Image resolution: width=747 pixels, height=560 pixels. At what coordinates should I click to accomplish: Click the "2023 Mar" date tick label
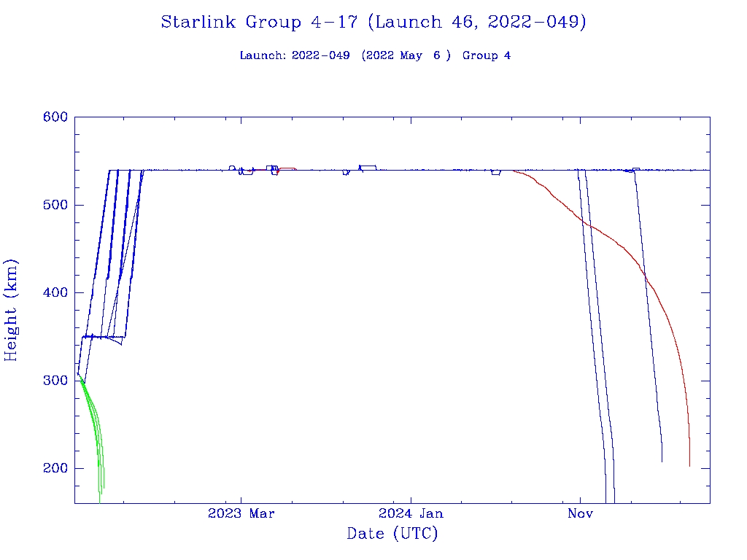241,513
